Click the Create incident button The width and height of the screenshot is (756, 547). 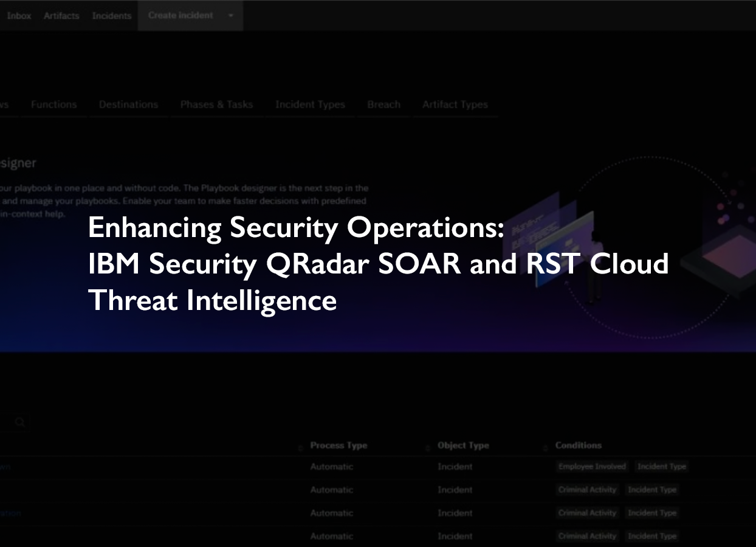click(180, 16)
